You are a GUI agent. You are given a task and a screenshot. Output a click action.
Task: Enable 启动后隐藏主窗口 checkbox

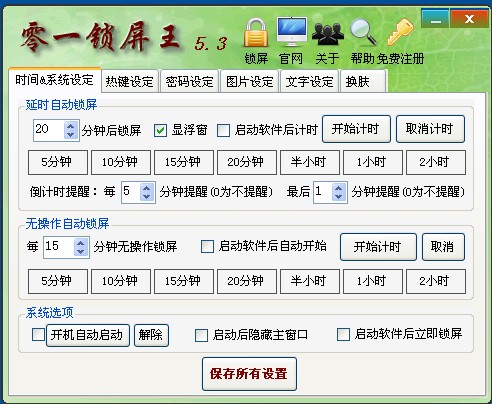pyautogui.click(x=201, y=335)
